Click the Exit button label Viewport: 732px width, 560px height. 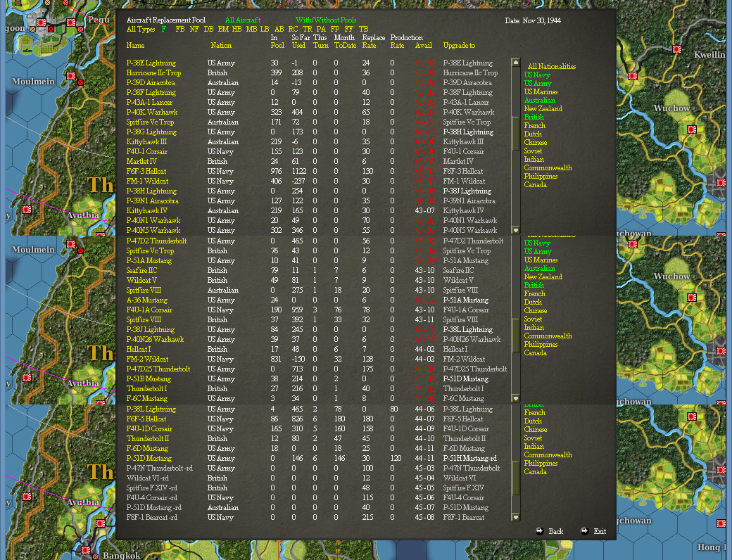pos(600,531)
